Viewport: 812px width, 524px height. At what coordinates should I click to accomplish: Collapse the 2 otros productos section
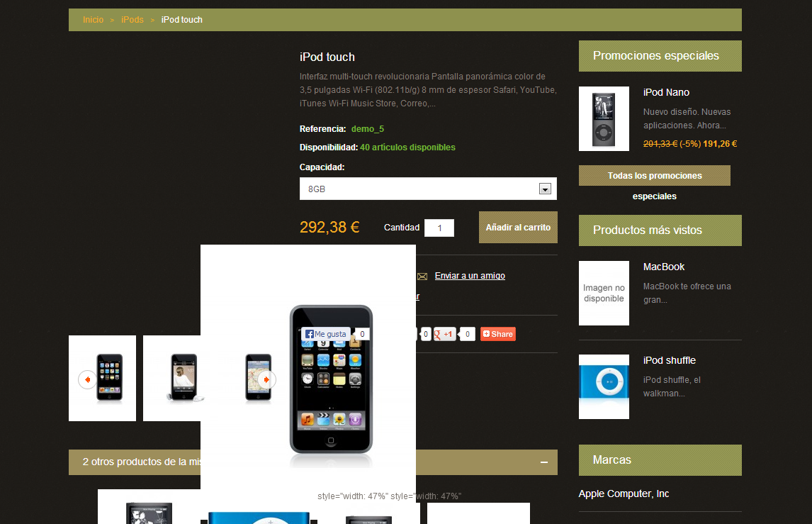pyautogui.click(x=543, y=462)
